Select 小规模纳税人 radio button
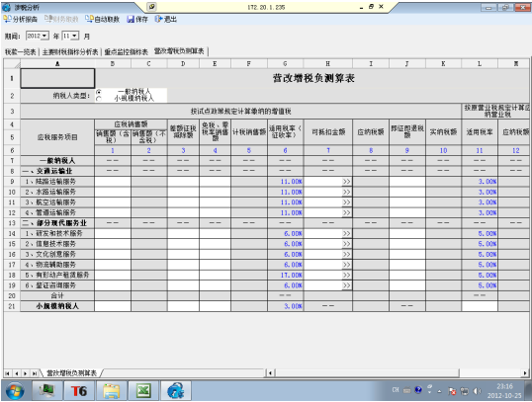This screenshot has width=532, height=402. (99, 99)
